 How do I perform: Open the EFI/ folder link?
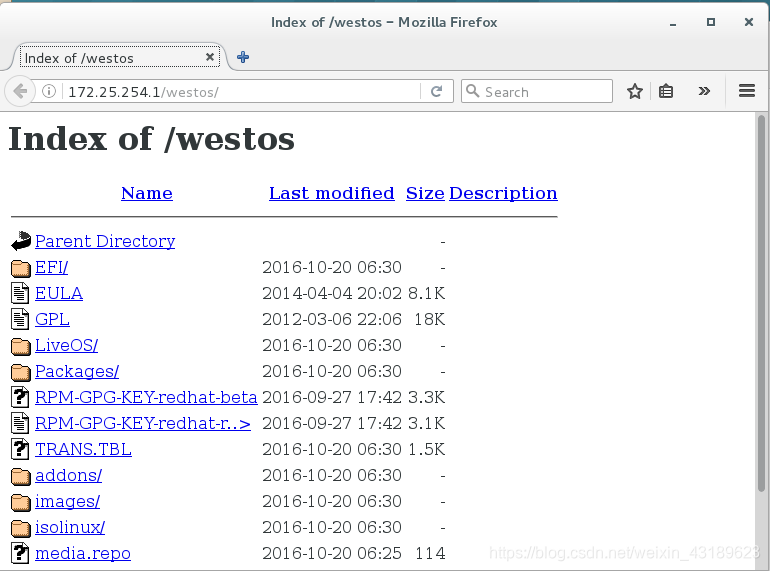(x=51, y=267)
